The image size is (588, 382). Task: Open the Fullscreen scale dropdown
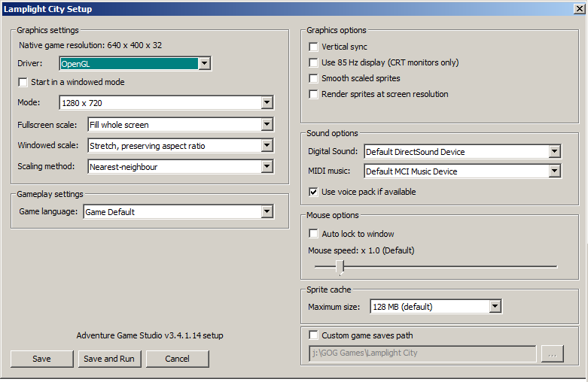click(x=181, y=125)
